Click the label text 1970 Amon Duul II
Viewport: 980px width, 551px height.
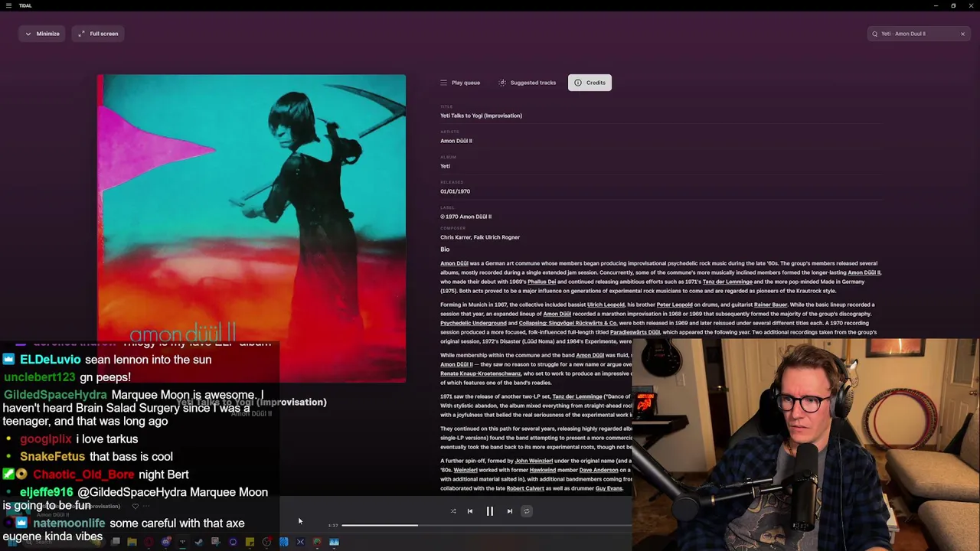point(465,217)
